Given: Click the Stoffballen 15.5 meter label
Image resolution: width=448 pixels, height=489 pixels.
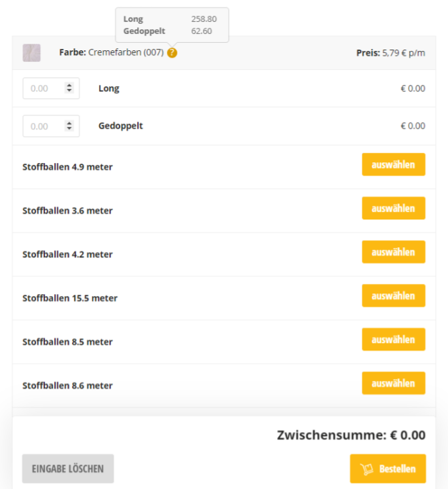Looking at the screenshot, I should (70, 298).
